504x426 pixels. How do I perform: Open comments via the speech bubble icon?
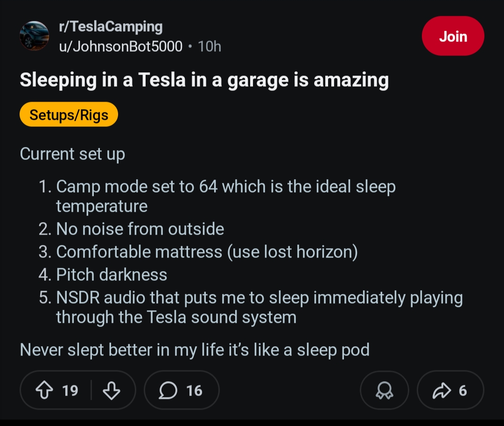click(168, 391)
